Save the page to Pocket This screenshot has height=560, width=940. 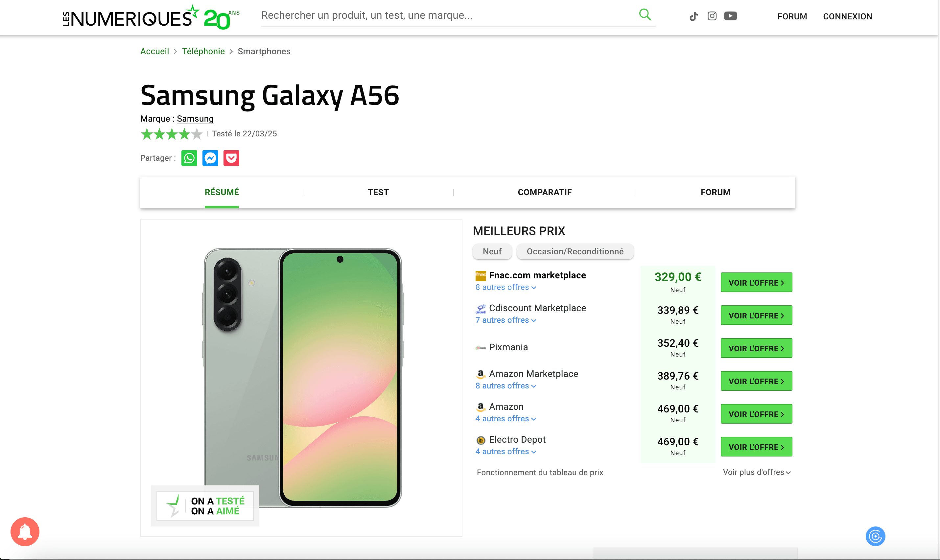point(231,158)
